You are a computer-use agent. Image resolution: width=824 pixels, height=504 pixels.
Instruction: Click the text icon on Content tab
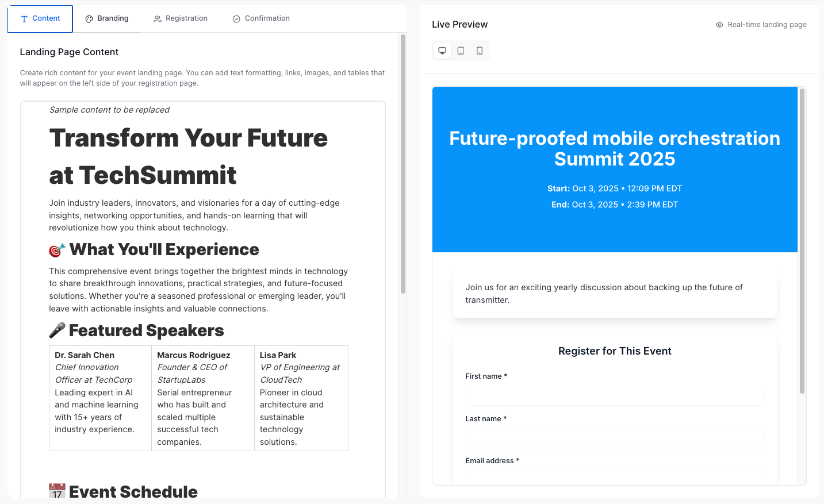[x=24, y=19]
